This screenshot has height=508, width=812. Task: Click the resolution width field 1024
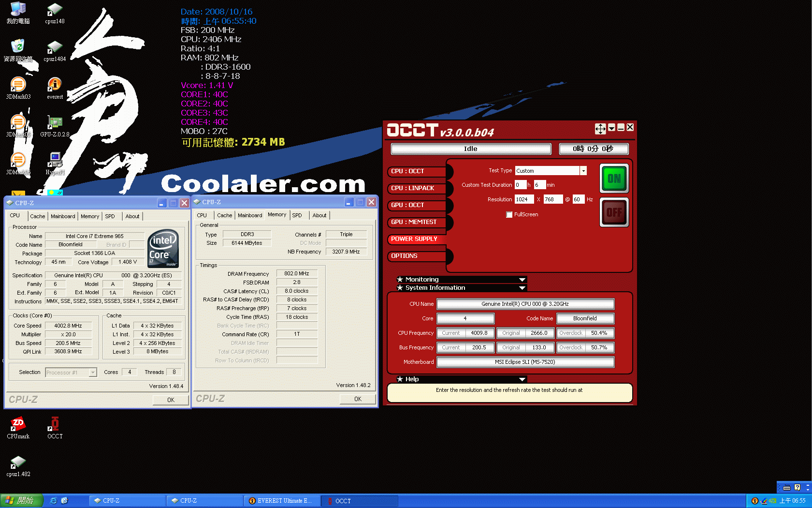tap(524, 199)
